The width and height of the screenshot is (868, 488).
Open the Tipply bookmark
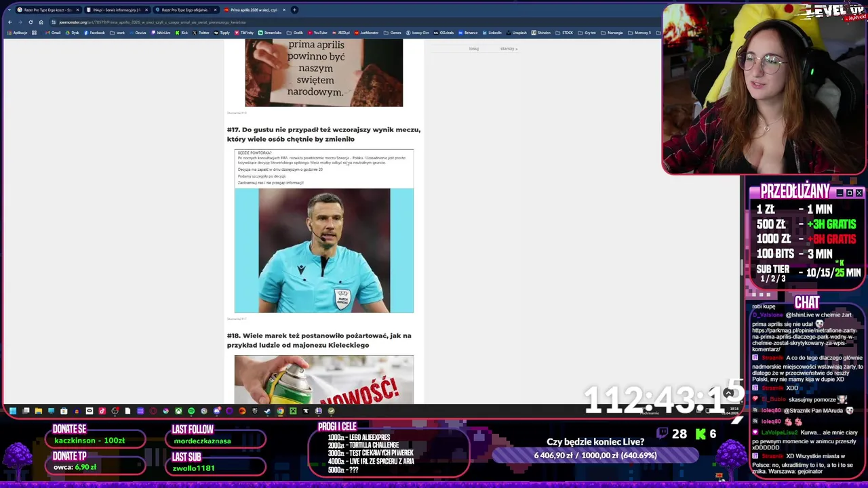(222, 33)
